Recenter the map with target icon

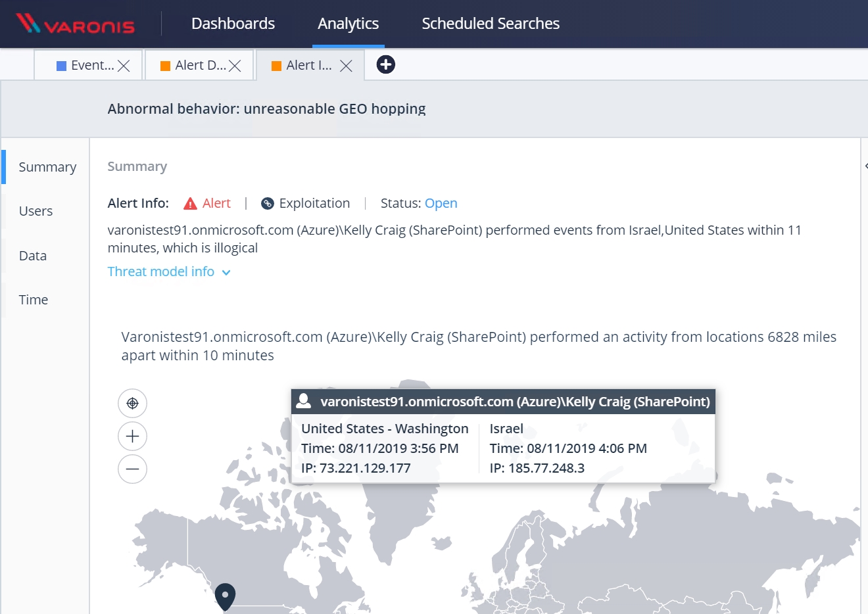[x=132, y=403]
